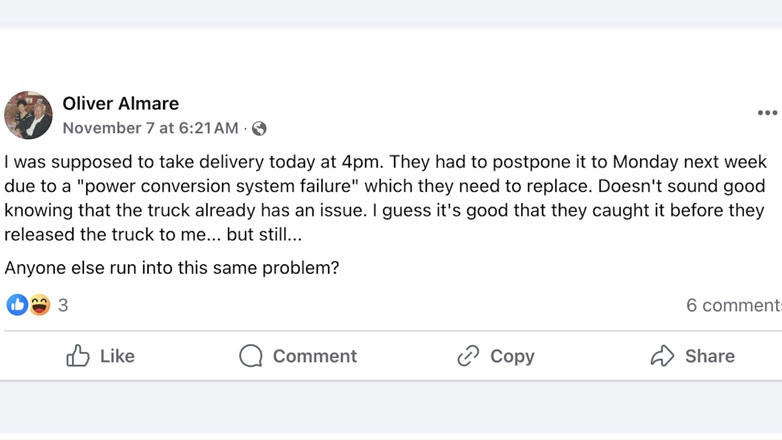Click the blue thumbs-up reaction icon

click(17, 305)
